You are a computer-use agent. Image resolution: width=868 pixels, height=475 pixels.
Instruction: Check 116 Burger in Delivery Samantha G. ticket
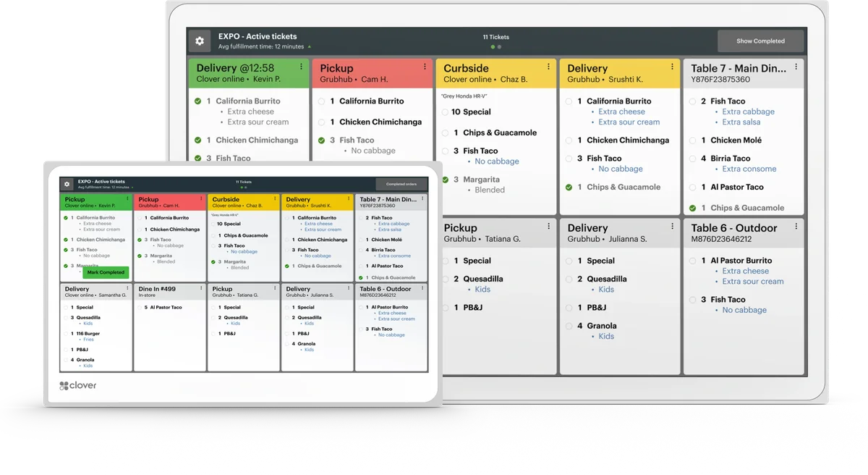click(66, 334)
